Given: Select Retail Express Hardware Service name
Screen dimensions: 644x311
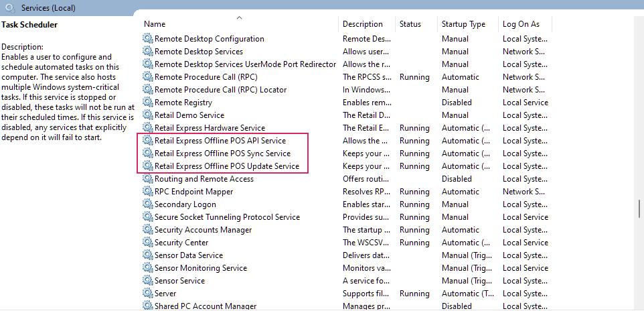Looking at the screenshot, I should click(210, 128).
